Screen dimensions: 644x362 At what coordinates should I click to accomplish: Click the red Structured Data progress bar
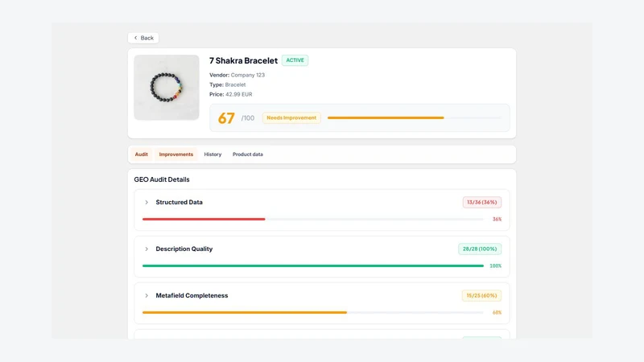313,219
